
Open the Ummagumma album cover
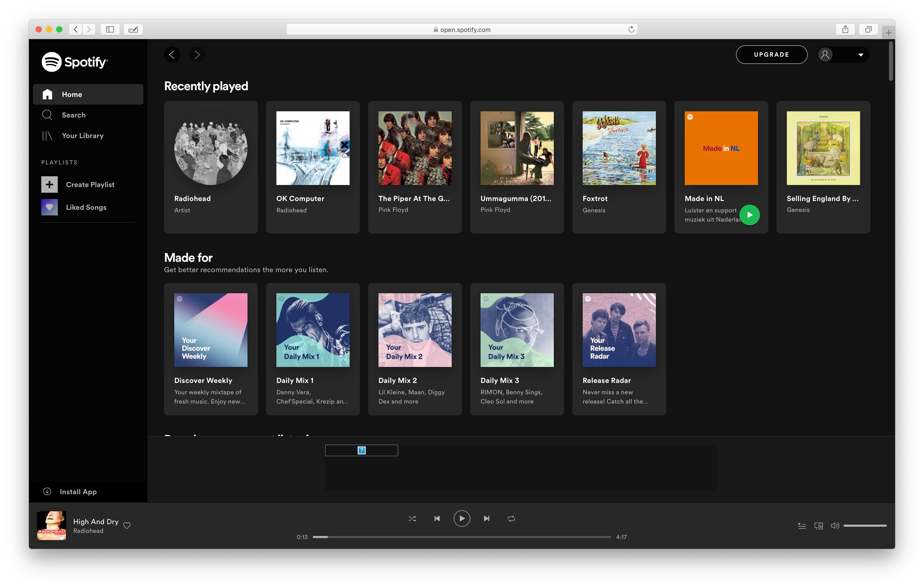click(517, 148)
